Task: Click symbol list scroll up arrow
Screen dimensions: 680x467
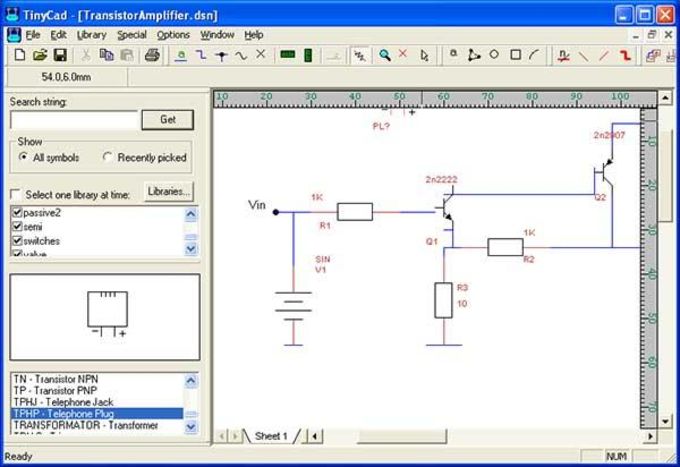Action: 191,380
